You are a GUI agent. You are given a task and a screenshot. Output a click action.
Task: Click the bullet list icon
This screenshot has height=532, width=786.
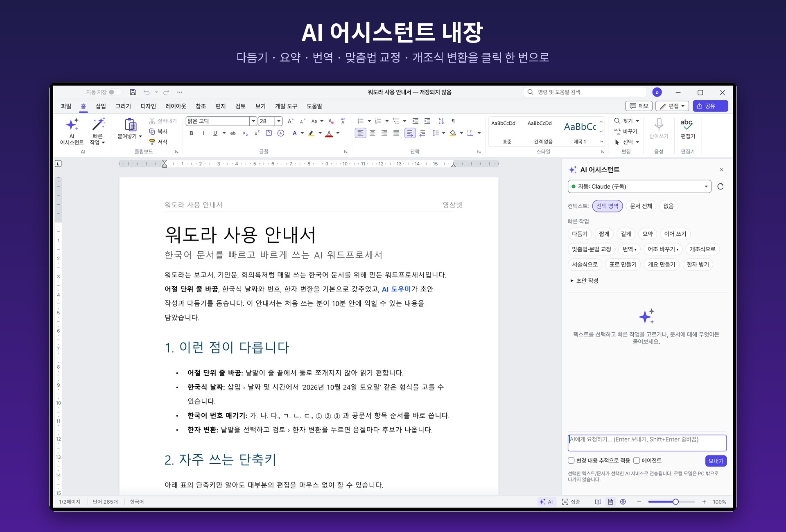point(360,121)
